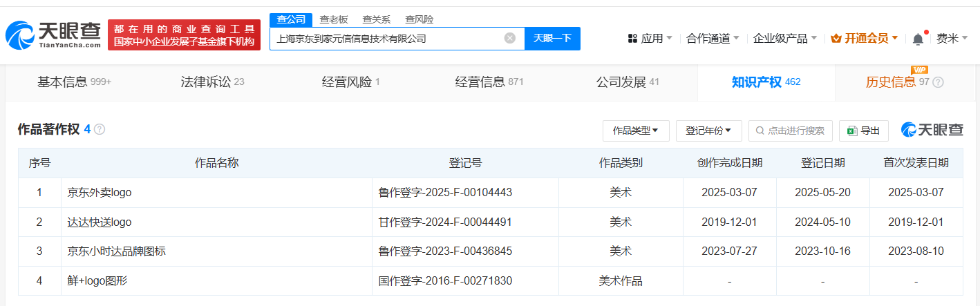Switch to the 法律诉讼 tab
The width and height of the screenshot is (980, 306).
click(212, 82)
